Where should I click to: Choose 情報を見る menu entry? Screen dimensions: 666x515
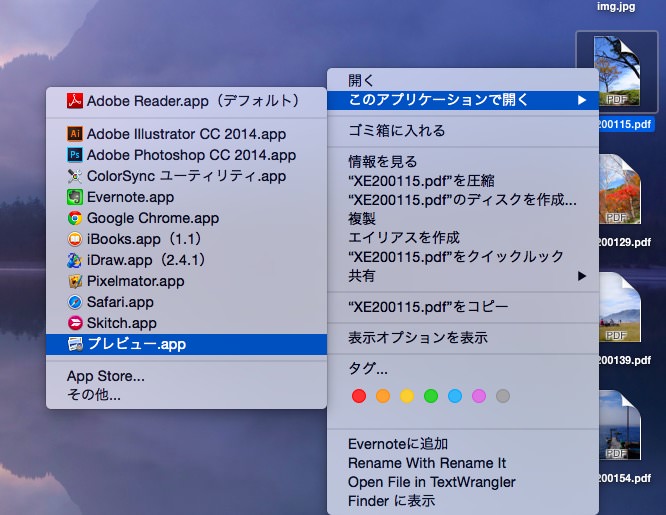pyautogui.click(x=463, y=161)
